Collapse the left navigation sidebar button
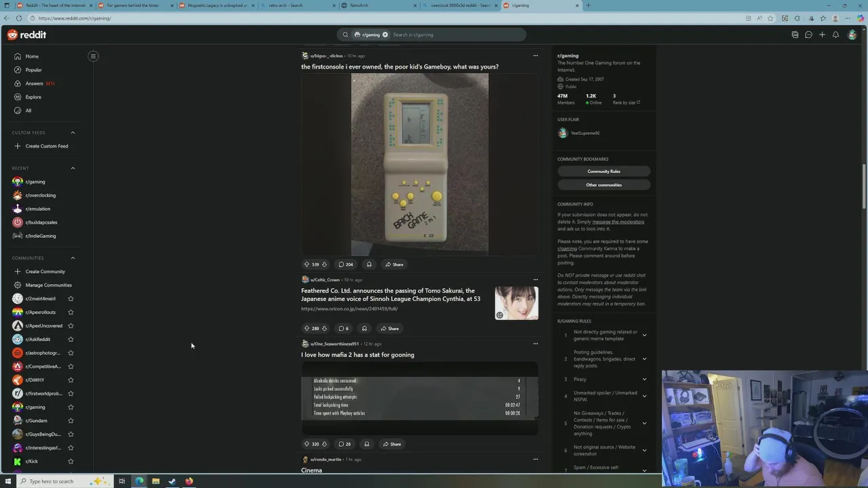 93,56
